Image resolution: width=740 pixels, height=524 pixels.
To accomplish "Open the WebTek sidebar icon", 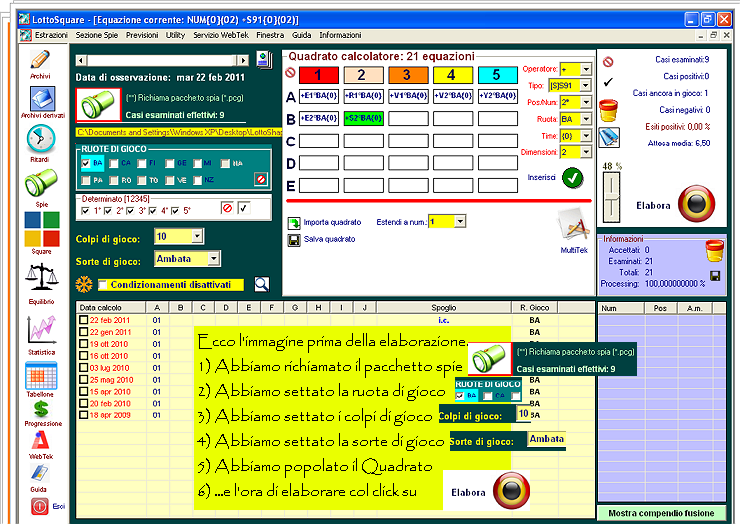I will click(41, 441).
